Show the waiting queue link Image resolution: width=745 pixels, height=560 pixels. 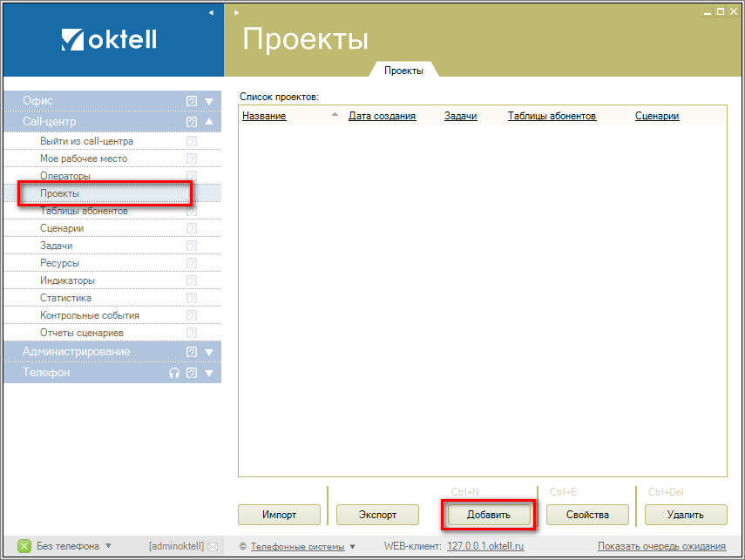(662, 546)
